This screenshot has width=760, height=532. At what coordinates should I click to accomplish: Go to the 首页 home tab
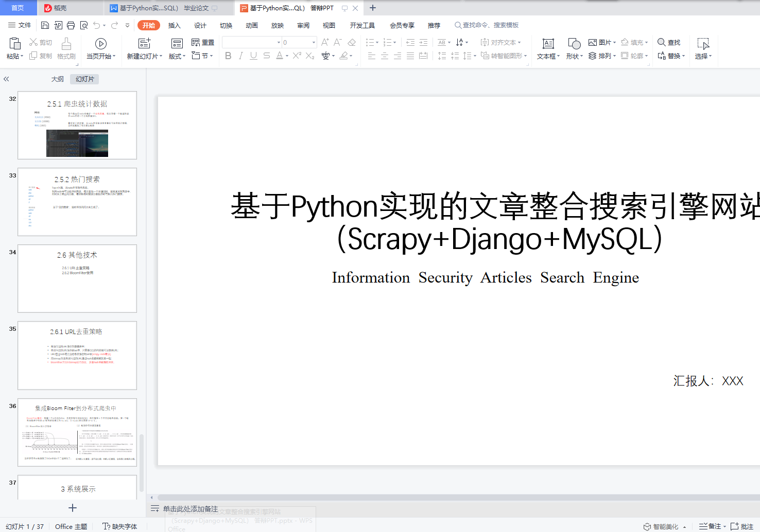pyautogui.click(x=18, y=8)
